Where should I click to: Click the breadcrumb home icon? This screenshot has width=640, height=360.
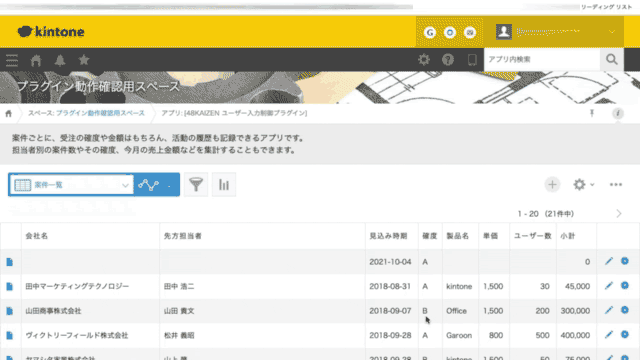9,113
